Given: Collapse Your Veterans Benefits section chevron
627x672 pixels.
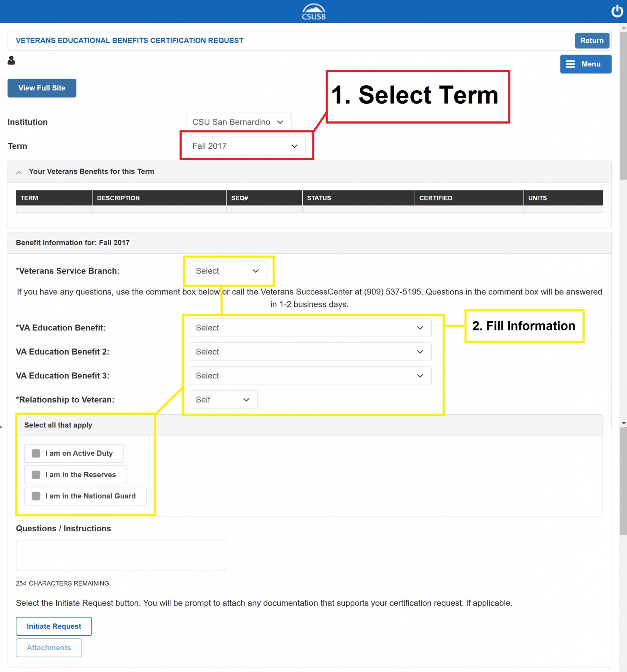Looking at the screenshot, I should (19, 172).
